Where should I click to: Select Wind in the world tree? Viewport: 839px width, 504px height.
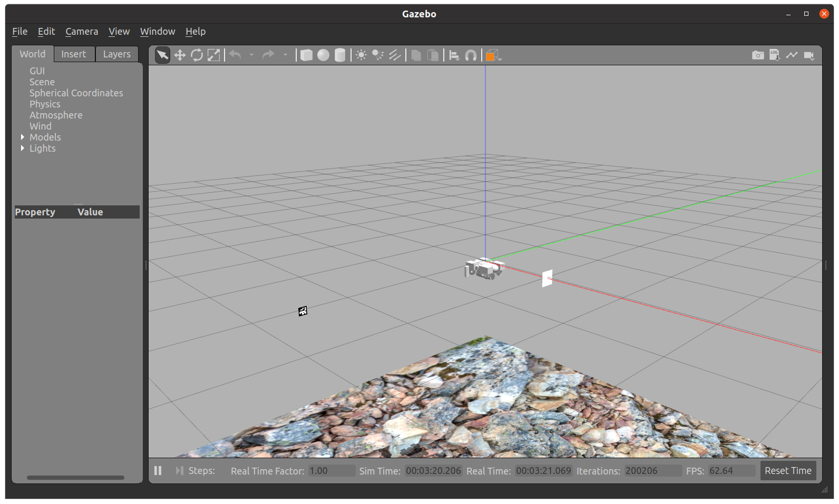[x=41, y=126]
